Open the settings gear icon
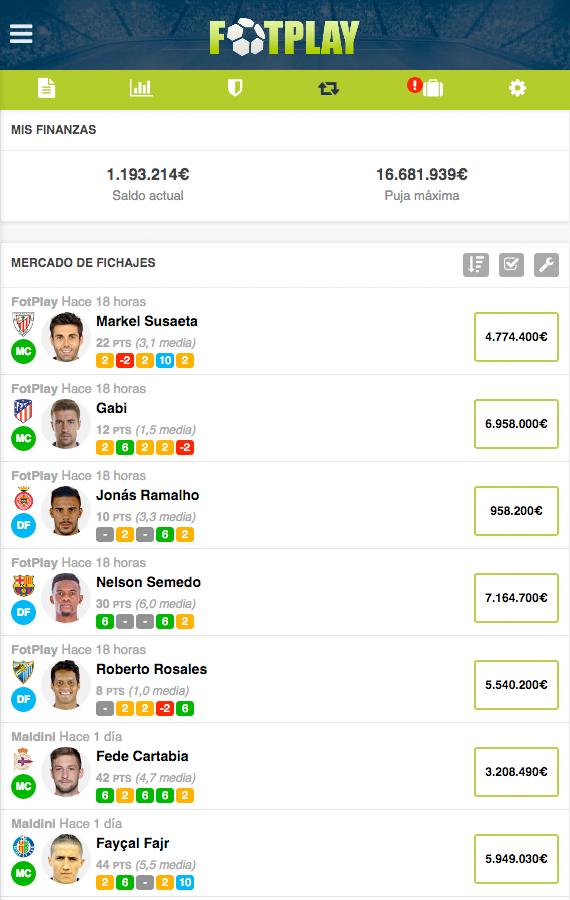The height and width of the screenshot is (900, 570). (x=517, y=88)
